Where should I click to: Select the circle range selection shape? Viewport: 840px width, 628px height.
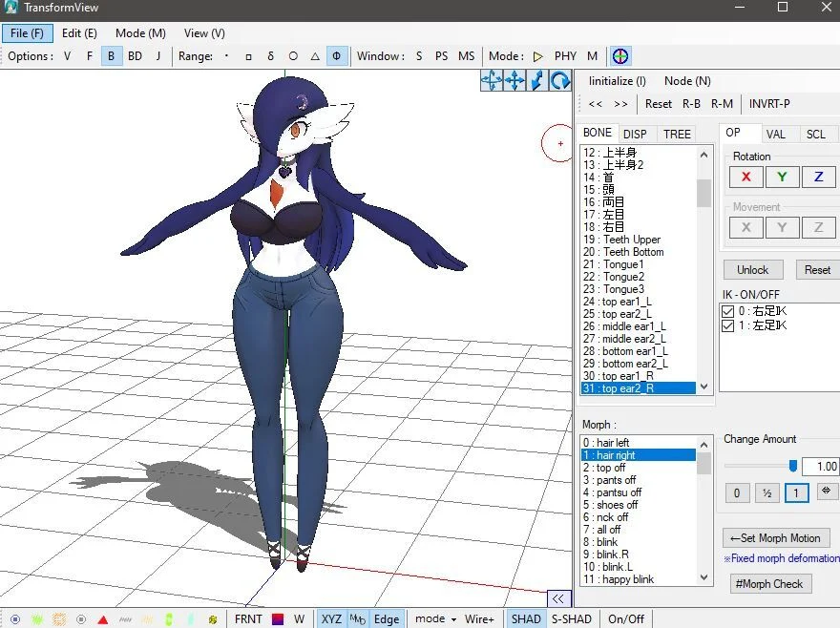click(x=293, y=56)
